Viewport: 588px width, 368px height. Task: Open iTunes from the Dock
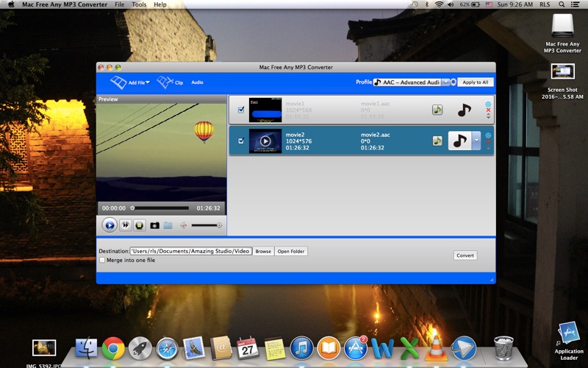pos(301,348)
